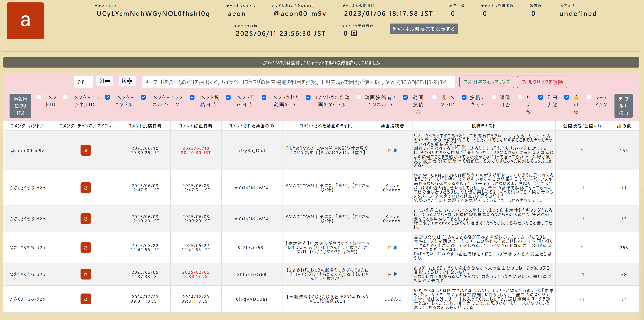This screenshot has width=644, height=320.
Task: Enable the レーティング checkbox
Action: coord(589,97)
